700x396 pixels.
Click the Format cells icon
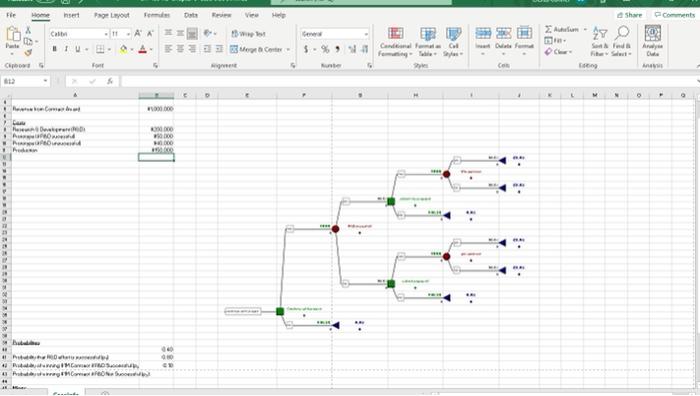pyautogui.click(x=524, y=34)
